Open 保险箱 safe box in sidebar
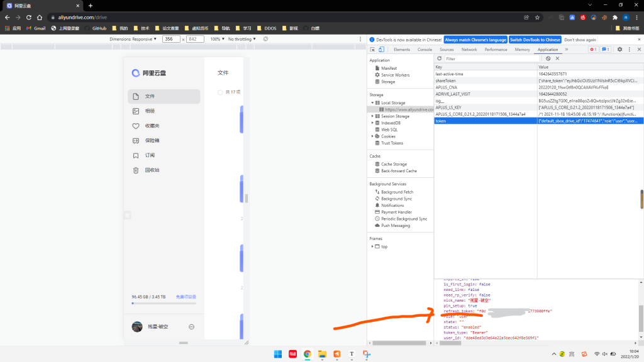This screenshot has height=362, width=644. click(x=164, y=140)
